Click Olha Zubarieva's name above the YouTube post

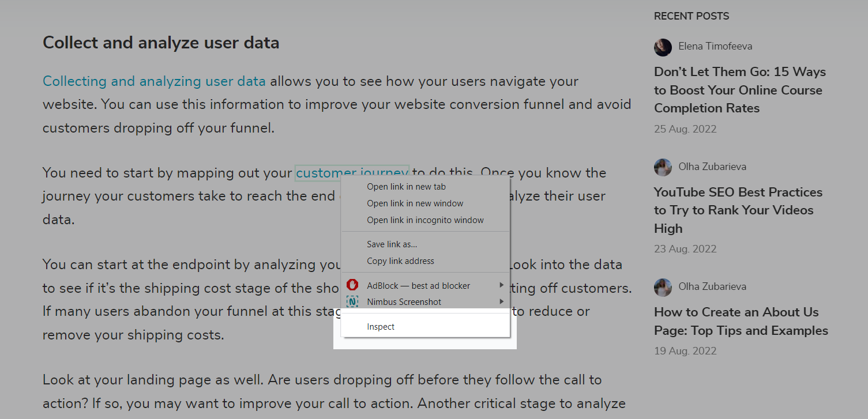click(712, 167)
